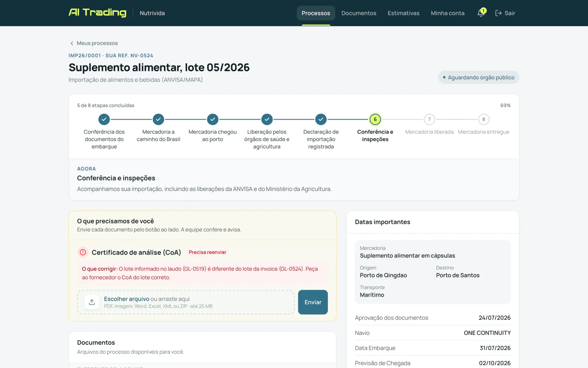Click the upload arrow icon in dropzone
Image resolution: width=588 pixels, height=368 pixels.
point(92,302)
